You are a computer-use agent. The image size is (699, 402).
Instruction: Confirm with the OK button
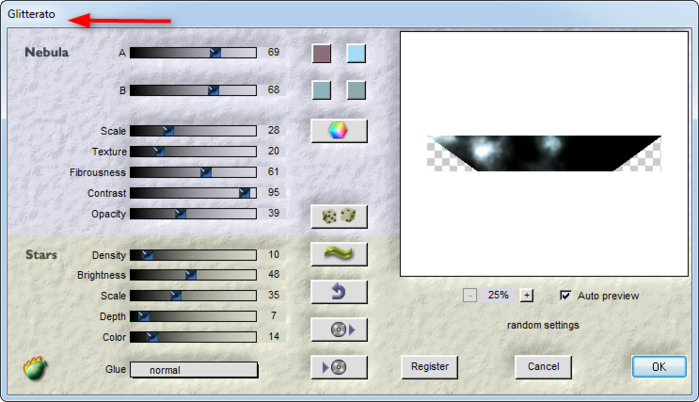point(659,367)
